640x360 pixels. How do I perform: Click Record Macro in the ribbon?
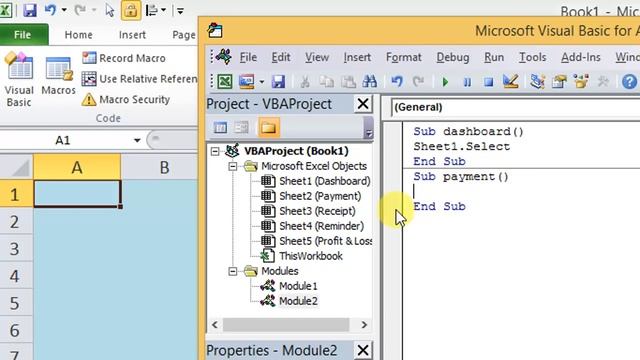pos(124,58)
